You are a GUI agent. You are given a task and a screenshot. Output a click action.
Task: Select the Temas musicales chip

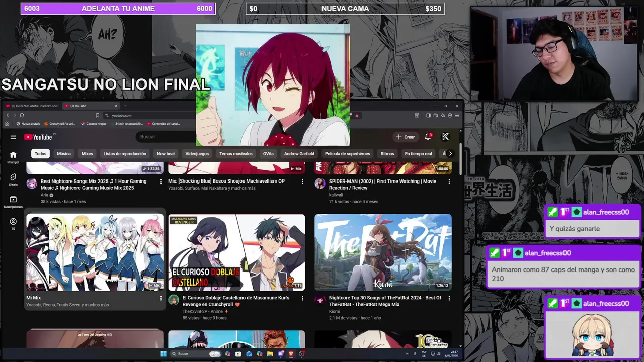pos(236,154)
